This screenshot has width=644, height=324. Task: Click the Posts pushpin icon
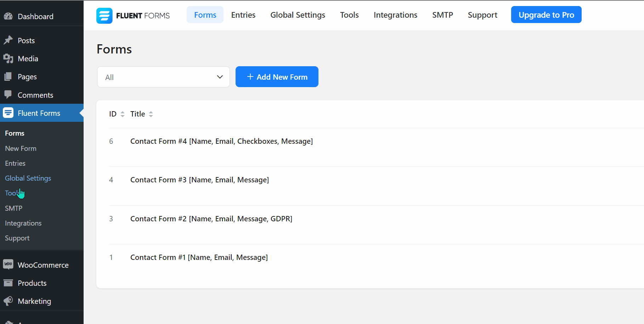(x=8, y=40)
